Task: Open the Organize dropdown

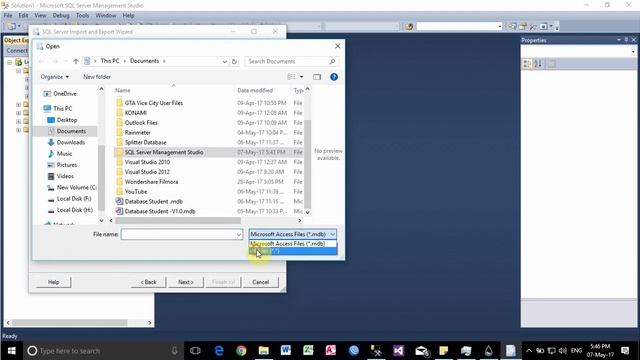Action: 55,77
